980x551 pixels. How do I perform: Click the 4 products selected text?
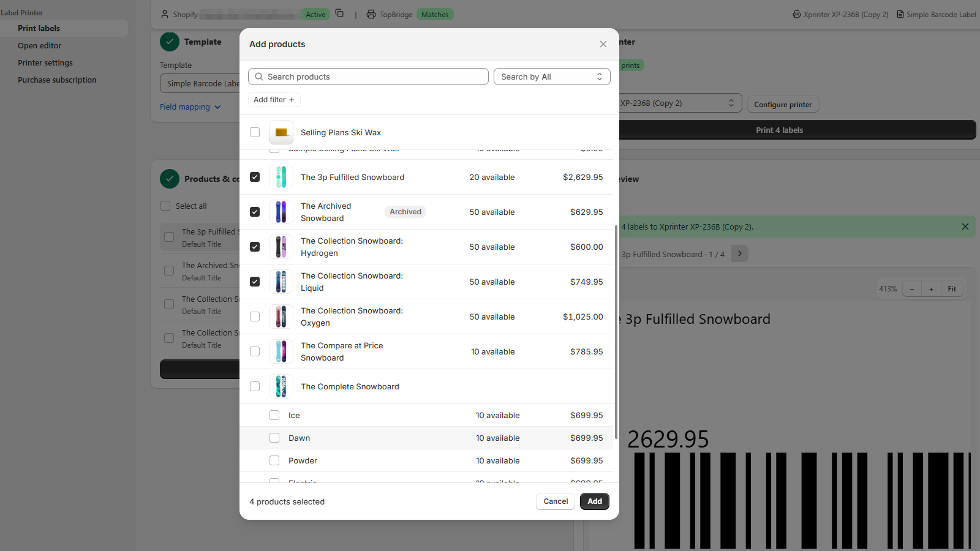(x=287, y=502)
